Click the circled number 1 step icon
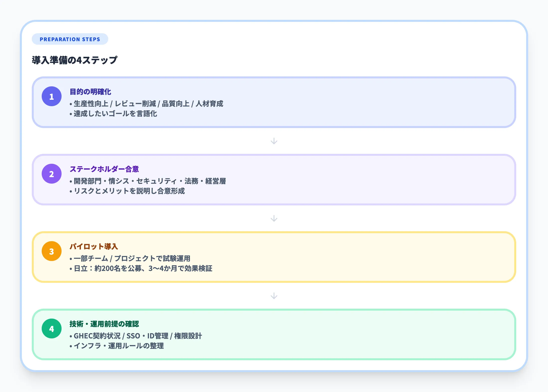 52,97
